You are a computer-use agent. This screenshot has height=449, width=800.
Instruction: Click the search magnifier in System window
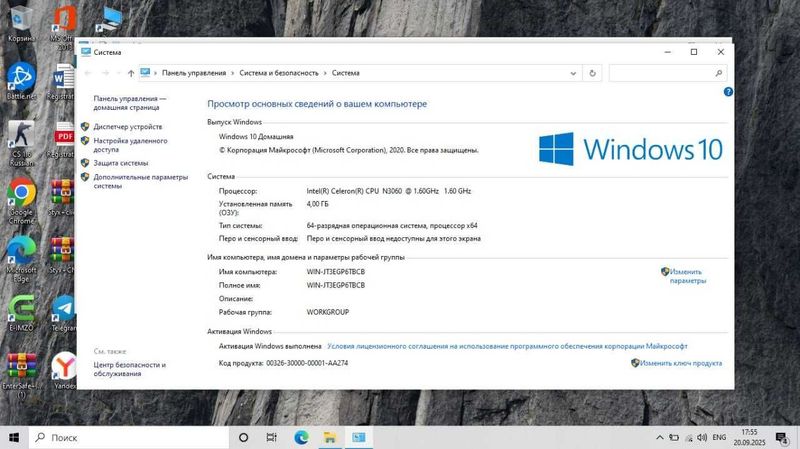tap(718, 73)
